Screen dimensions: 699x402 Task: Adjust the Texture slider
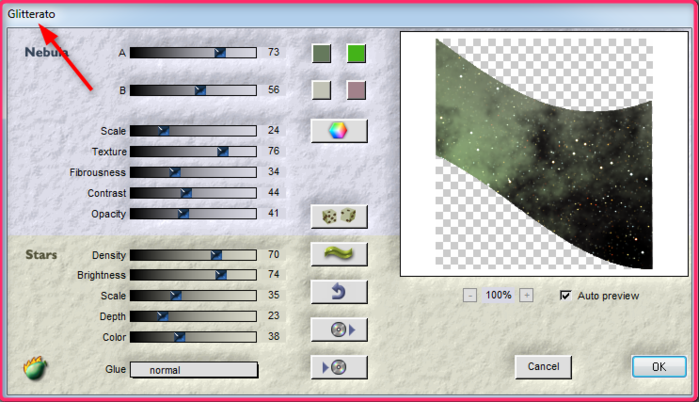pyautogui.click(x=193, y=152)
